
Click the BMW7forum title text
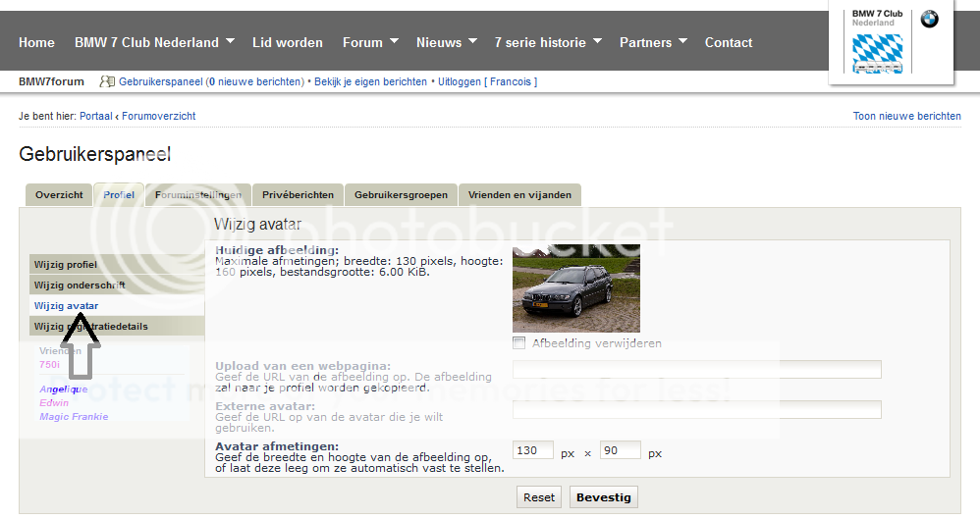tap(51, 81)
